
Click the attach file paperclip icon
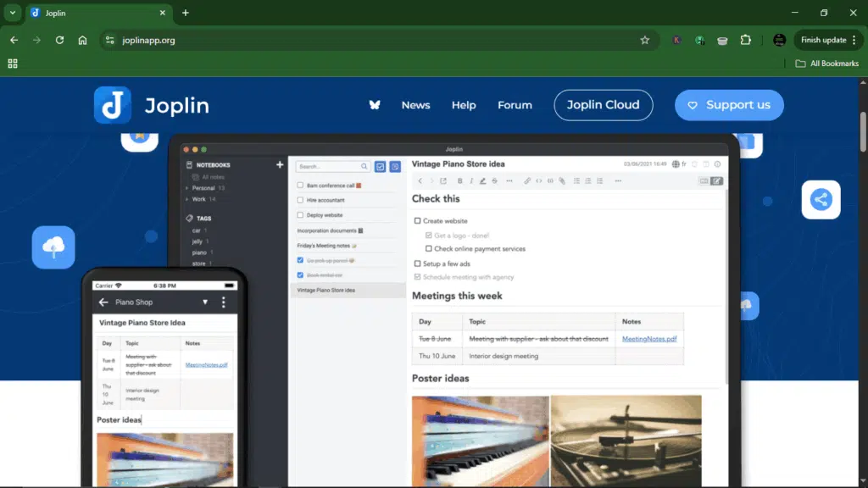pos(562,181)
